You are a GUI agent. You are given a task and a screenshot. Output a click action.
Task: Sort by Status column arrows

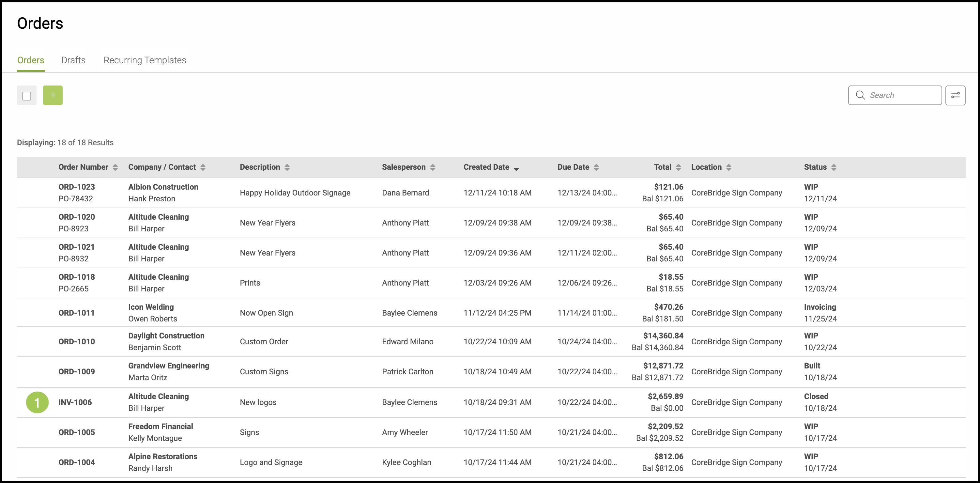tap(834, 167)
